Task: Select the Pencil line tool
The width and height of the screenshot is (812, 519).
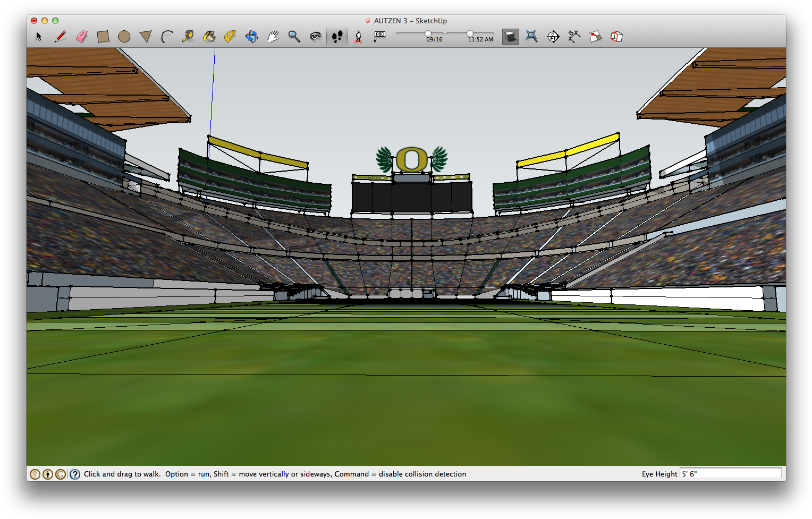Action: (x=61, y=36)
